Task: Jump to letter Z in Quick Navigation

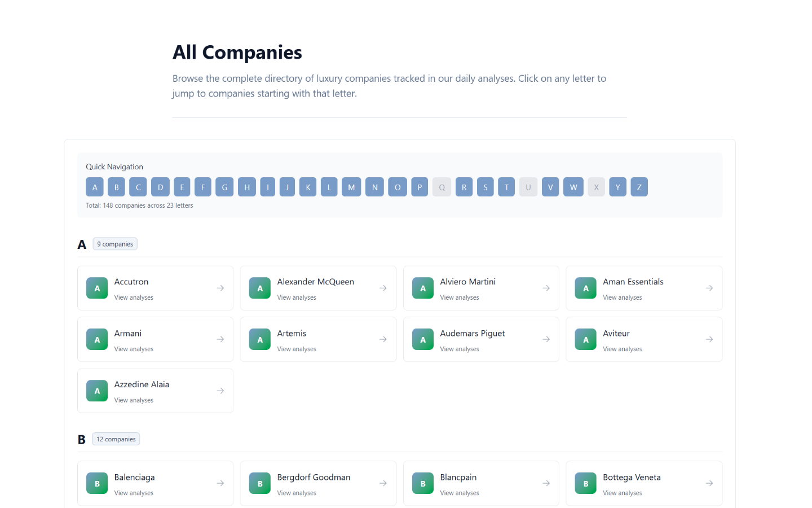Action: [x=639, y=187]
